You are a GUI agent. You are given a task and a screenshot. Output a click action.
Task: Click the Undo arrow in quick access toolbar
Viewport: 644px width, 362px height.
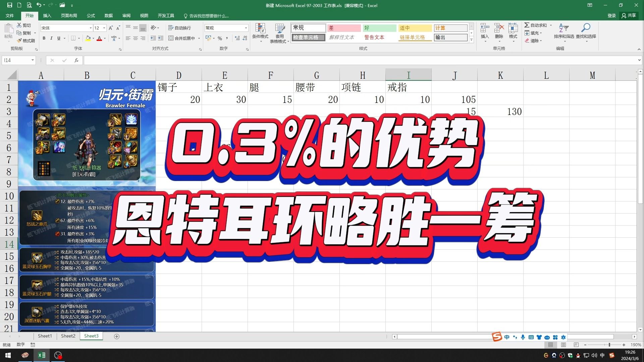[x=39, y=5]
